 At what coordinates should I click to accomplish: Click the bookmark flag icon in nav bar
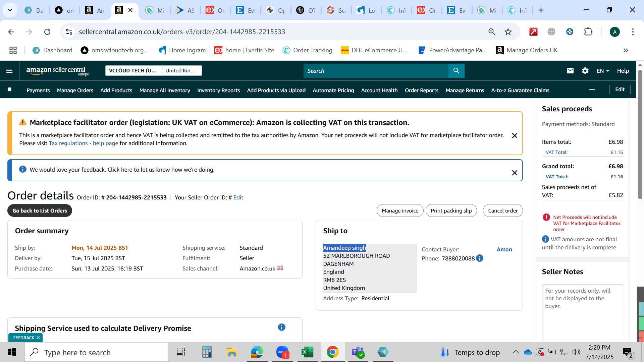[10, 90]
